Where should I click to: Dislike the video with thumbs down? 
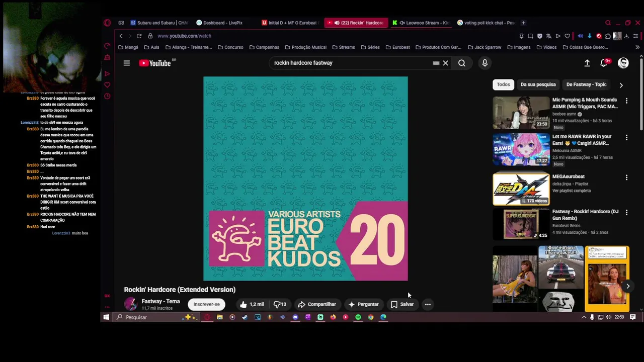tap(280, 304)
